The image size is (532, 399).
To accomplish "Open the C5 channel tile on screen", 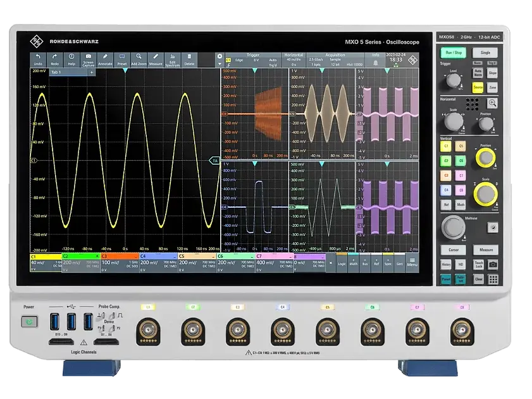I will pos(197,263).
